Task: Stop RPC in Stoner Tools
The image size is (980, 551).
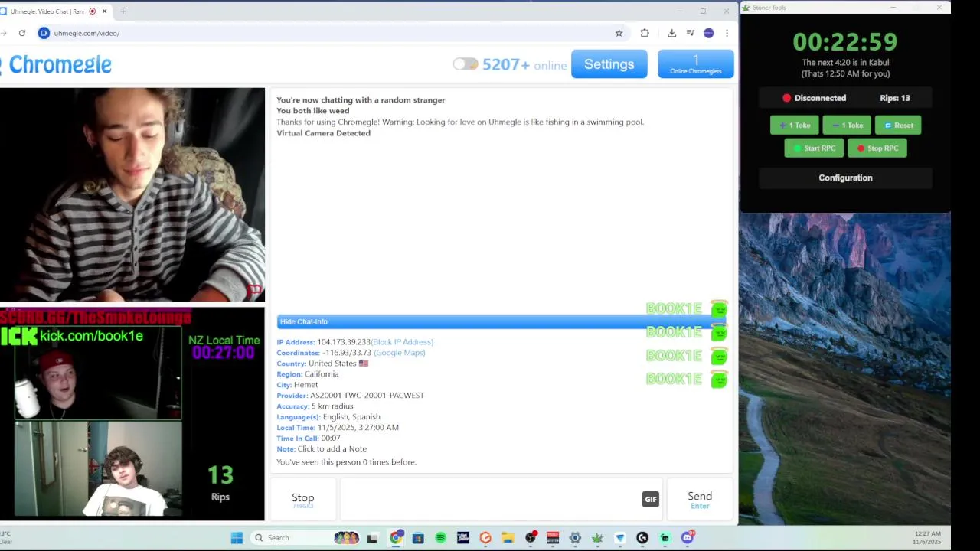Action: (x=877, y=148)
